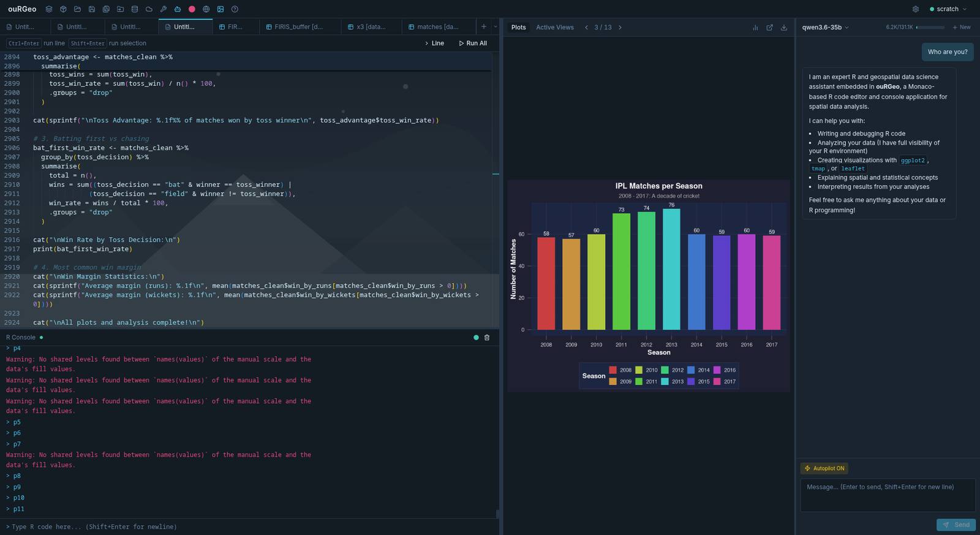Click the open folder icon
This screenshot has width=980, height=535.
pos(77,9)
